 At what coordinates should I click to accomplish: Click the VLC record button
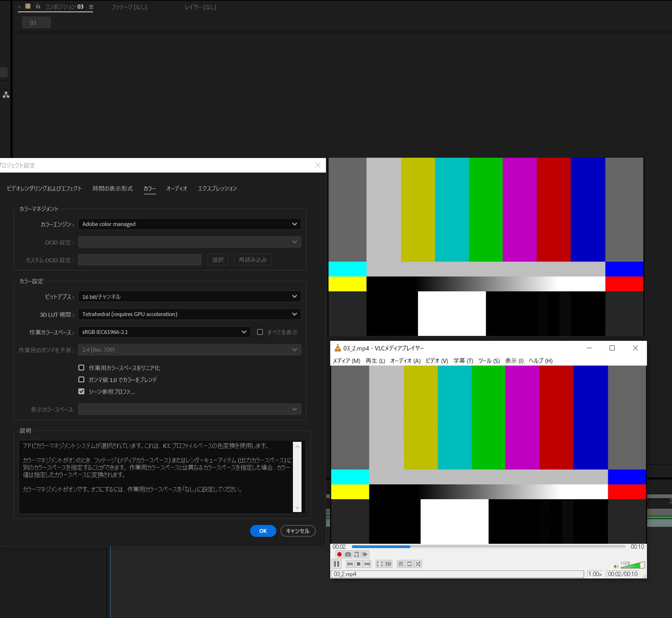(339, 554)
